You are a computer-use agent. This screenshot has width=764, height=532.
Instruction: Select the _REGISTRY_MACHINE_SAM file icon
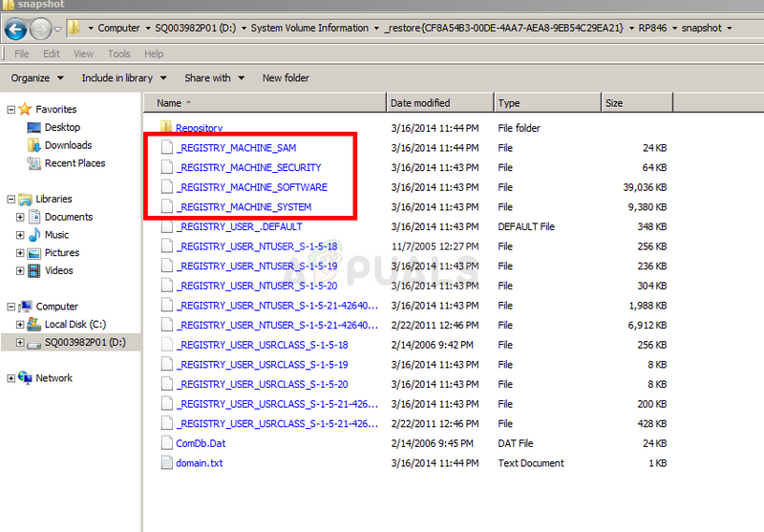click(x=166, y=148)
